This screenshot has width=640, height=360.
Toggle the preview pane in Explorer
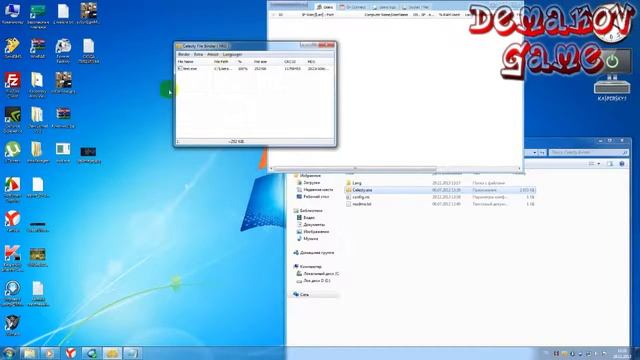[610, 164]
